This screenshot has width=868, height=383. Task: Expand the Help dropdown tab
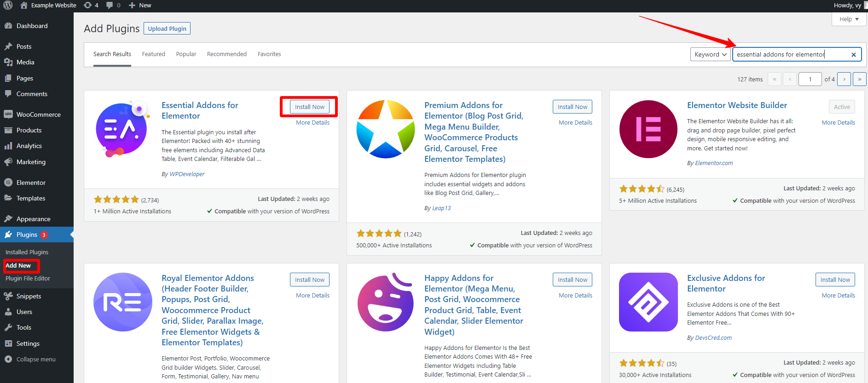[x=849, y=19]
